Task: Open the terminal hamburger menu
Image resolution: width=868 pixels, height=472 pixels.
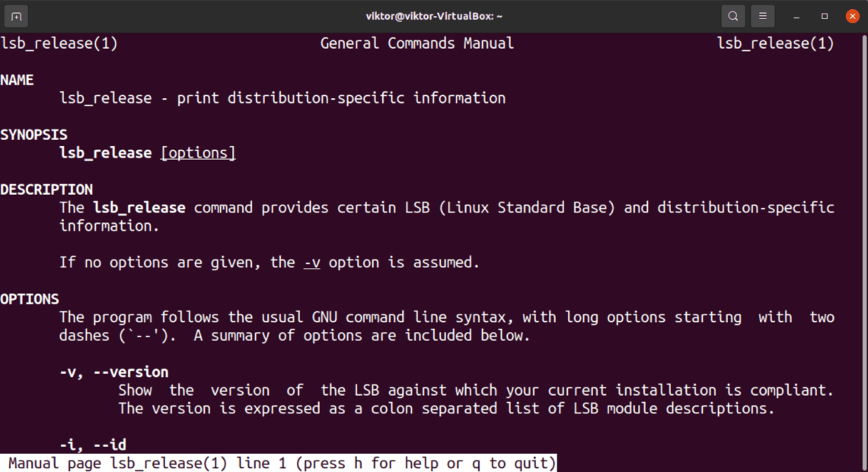Action: pos(763,15)
